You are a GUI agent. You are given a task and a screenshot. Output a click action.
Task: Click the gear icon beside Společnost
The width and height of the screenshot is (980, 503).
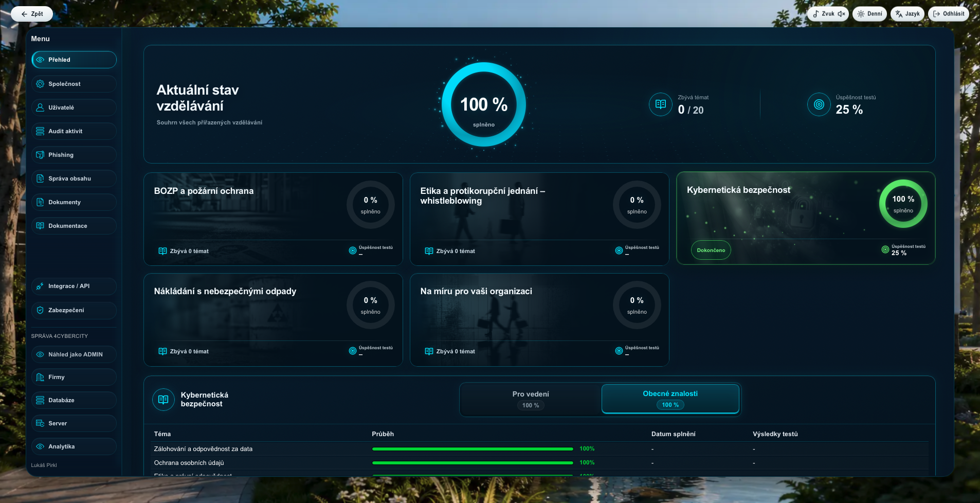click(40, 84)
